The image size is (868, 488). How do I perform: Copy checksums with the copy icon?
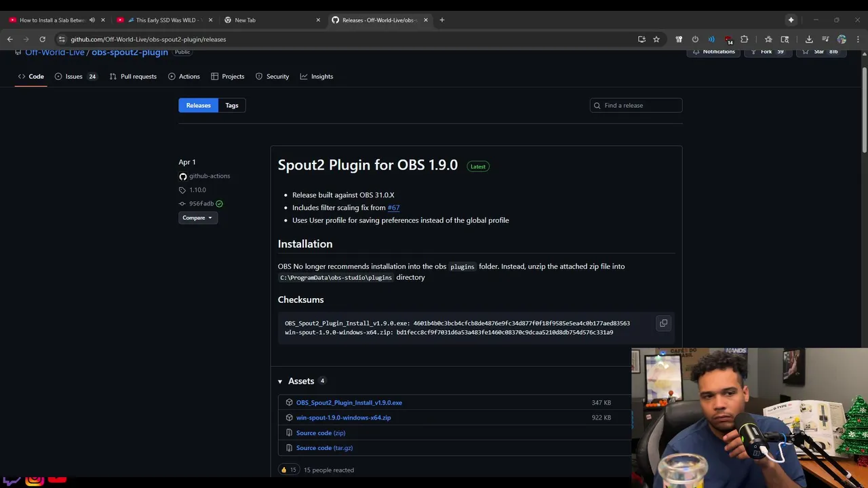click(x=663, y=323)
